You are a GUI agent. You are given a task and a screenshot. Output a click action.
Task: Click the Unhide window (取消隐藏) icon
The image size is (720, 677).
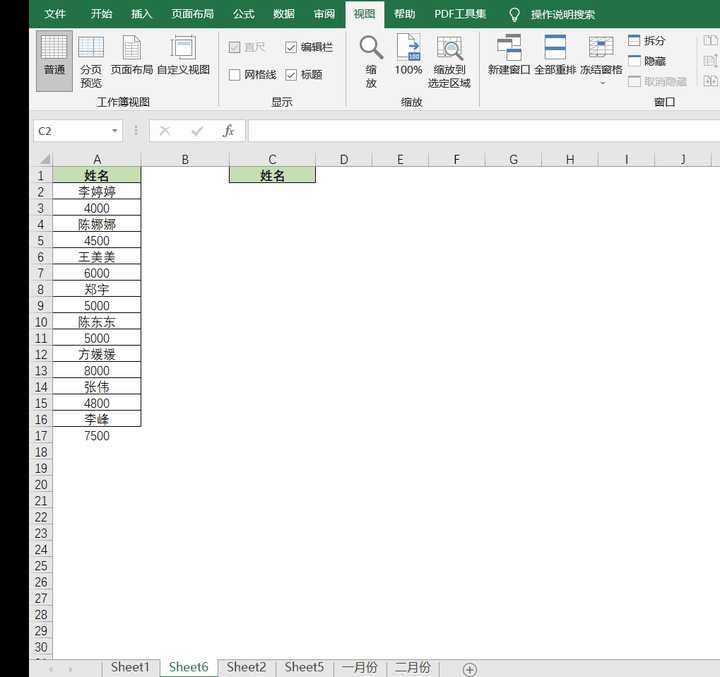pyautogui.click(x=634, y=82)
